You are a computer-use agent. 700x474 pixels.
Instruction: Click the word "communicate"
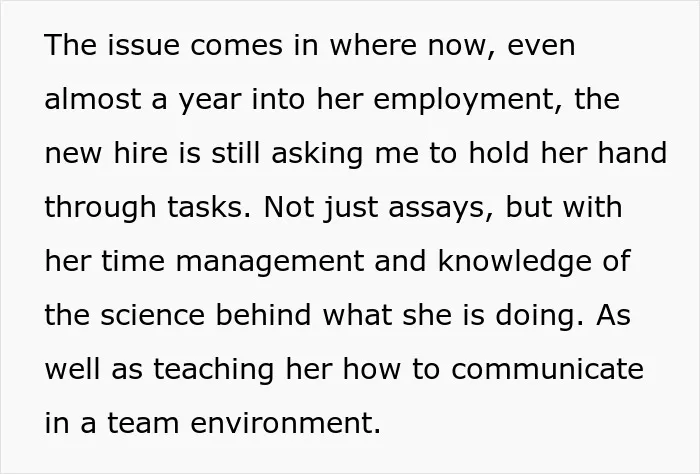tap(547, 369)
